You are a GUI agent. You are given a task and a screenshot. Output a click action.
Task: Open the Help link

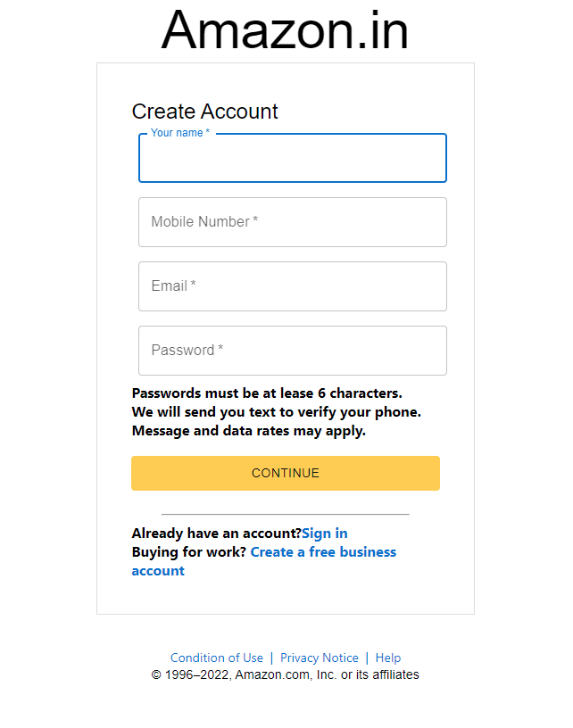pos(388,658)
